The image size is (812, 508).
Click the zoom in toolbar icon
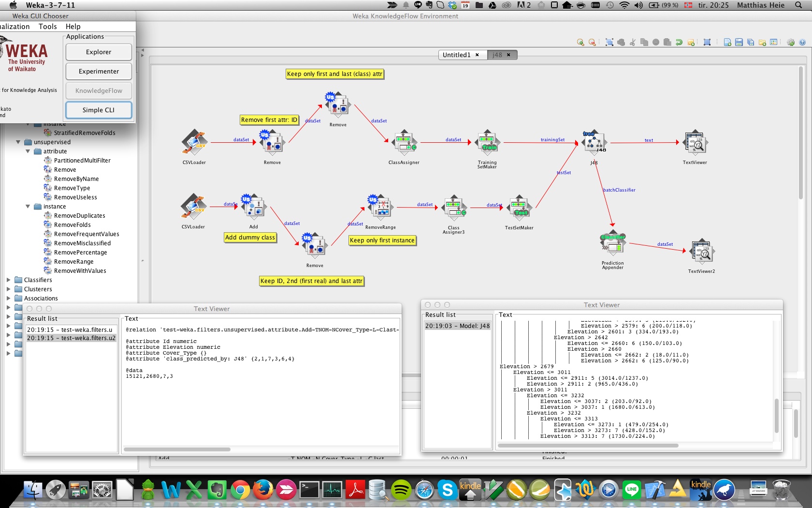click(x=580, y=43)
